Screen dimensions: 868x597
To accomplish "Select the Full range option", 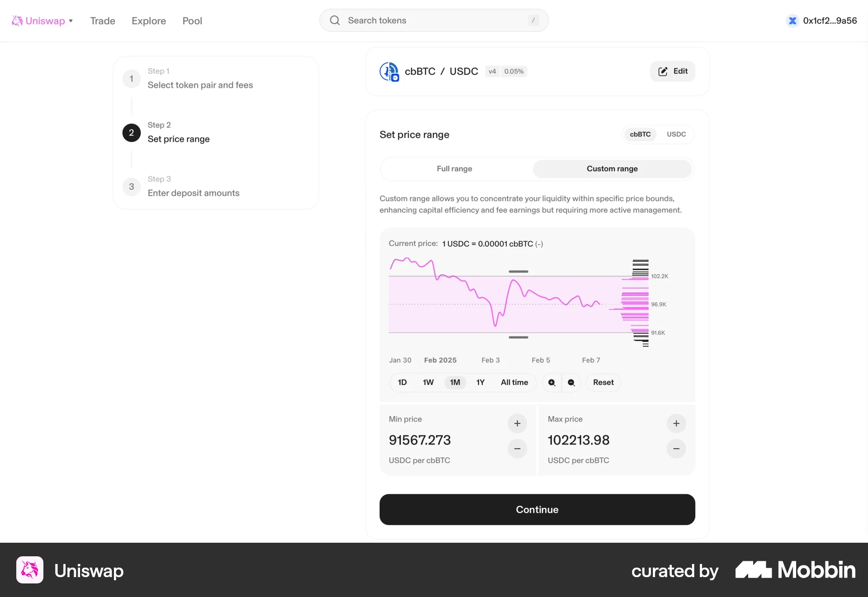I will [454, 169].
